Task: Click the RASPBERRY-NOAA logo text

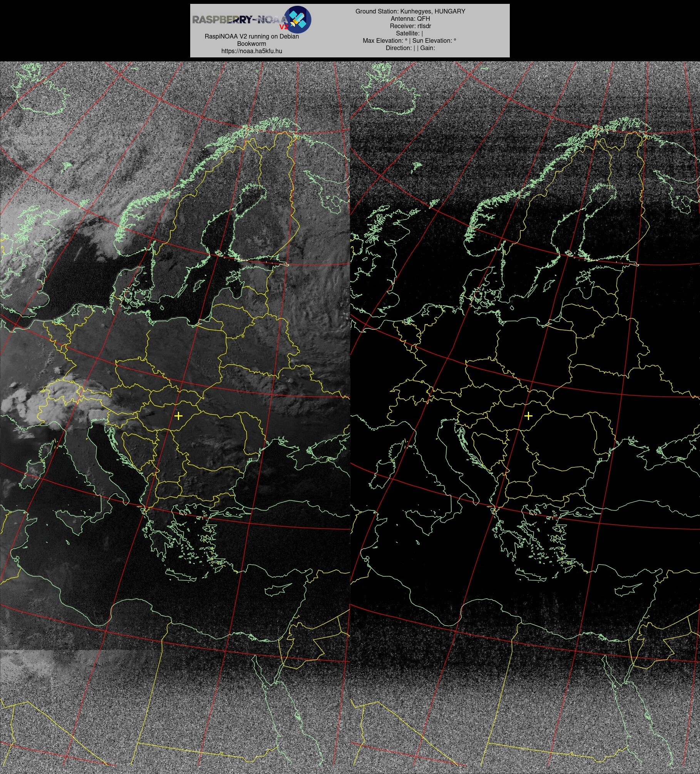Action: point(239,20)
